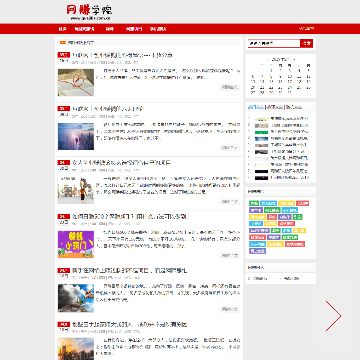Open the cartoon woman article thumbnail

point(76,190)
